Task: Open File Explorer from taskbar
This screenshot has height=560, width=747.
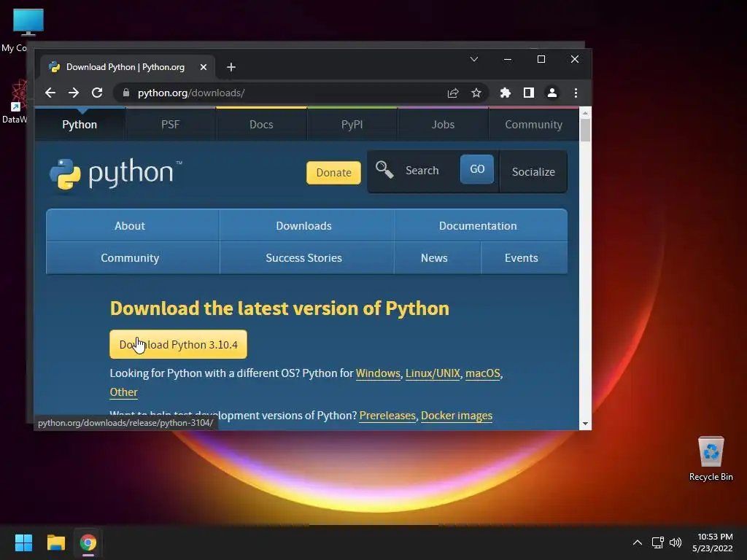Action: point(55,542)
